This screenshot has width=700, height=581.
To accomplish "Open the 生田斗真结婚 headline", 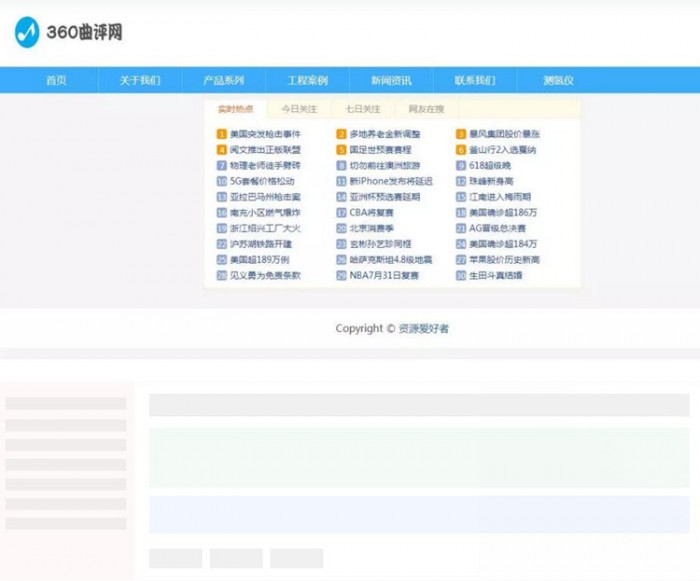I will 496,276.
